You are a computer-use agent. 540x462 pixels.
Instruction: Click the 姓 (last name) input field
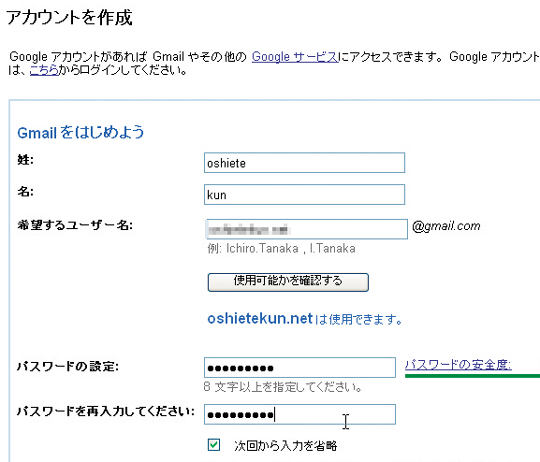tap(304, 163)
